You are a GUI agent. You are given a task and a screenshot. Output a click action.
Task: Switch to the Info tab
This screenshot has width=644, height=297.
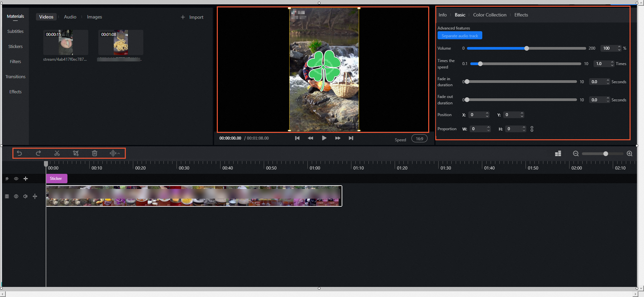pyautogui.click(x=443, y=15)
